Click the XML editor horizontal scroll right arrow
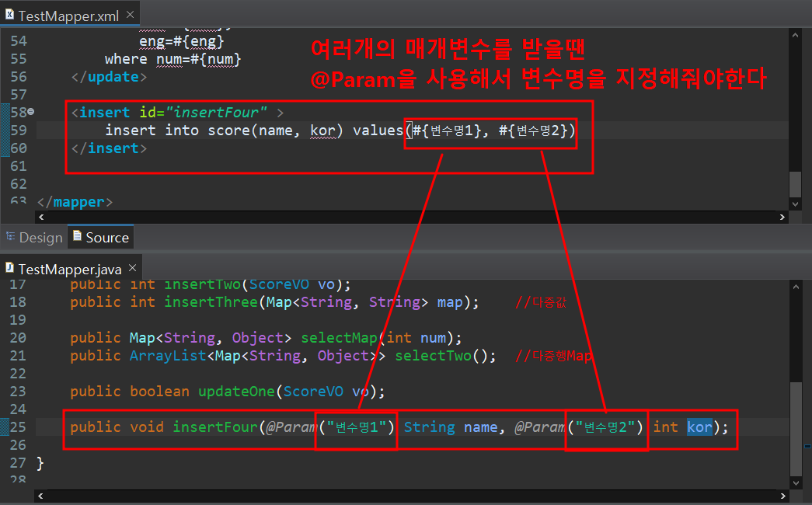The image size is (812, 505). 782,217
